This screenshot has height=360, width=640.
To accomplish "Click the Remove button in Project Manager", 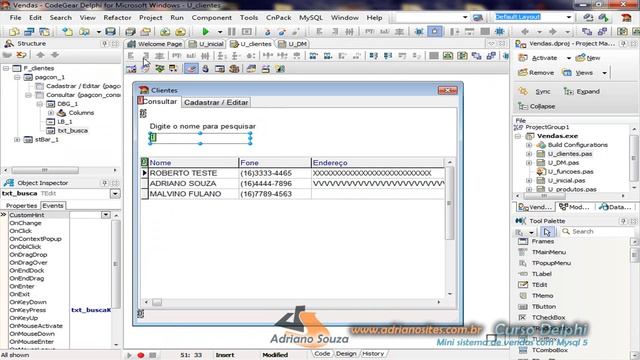I will coord(536,73).
